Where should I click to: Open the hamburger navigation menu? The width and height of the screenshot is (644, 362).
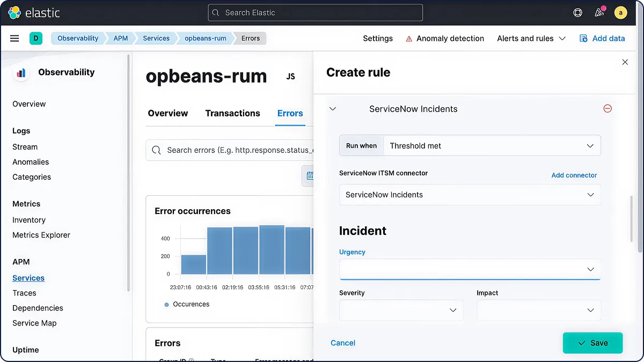point(14,39)
